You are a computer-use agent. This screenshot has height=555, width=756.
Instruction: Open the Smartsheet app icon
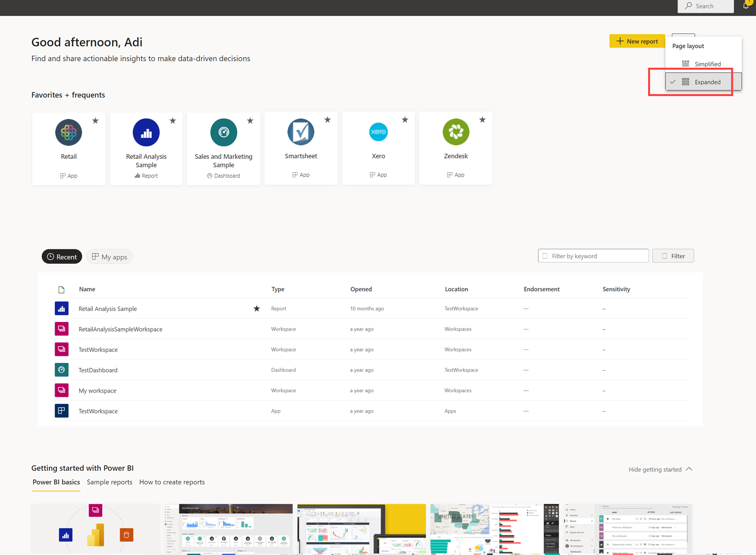301,132
